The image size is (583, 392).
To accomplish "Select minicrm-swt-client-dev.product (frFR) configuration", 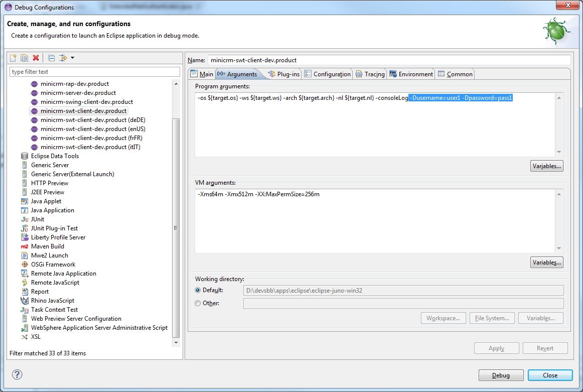I will (91, 138).
